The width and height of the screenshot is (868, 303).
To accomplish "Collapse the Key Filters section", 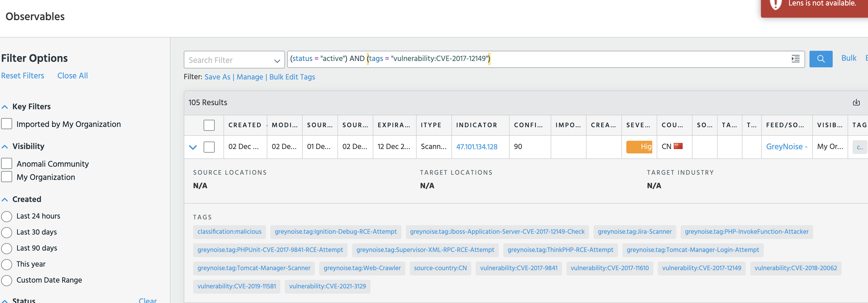I will click(x=5, y=107).
